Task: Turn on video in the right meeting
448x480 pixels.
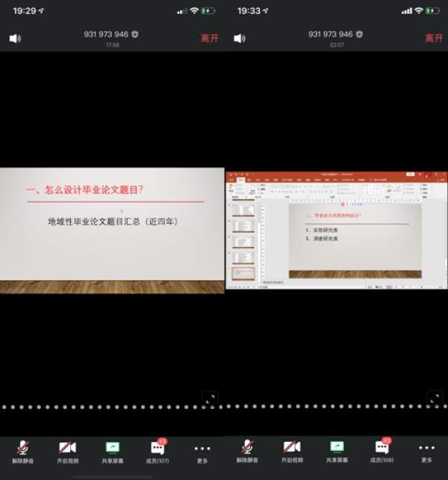Action: click(x=292, y=449)
